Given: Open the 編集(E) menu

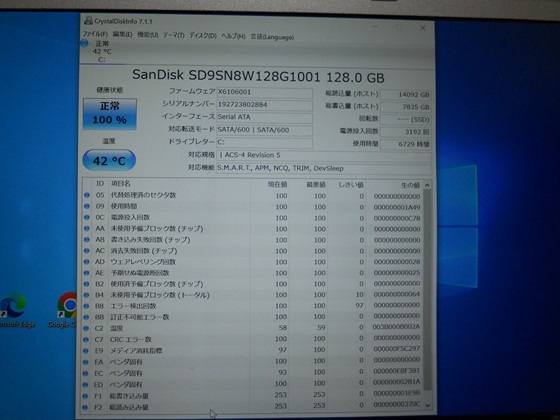Looking at the screenshot, I should point(122,34).
